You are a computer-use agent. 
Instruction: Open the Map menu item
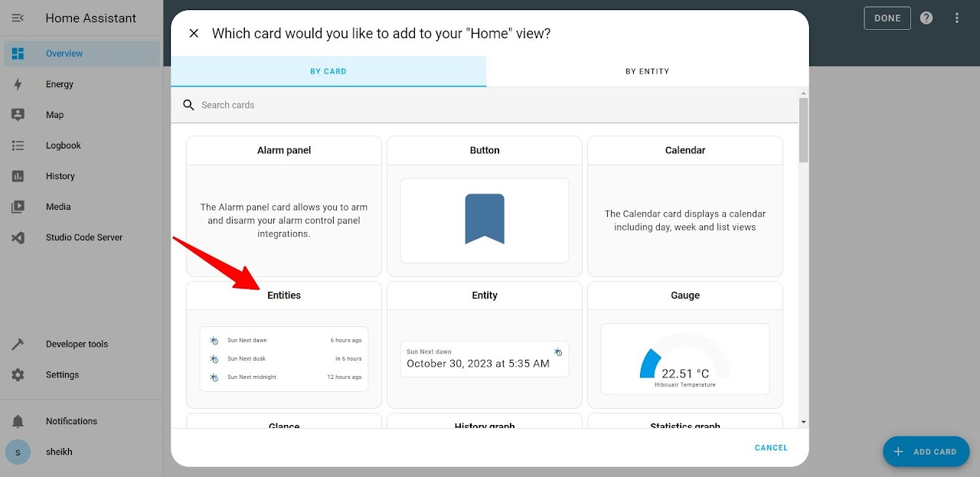(x=82, y=115)
